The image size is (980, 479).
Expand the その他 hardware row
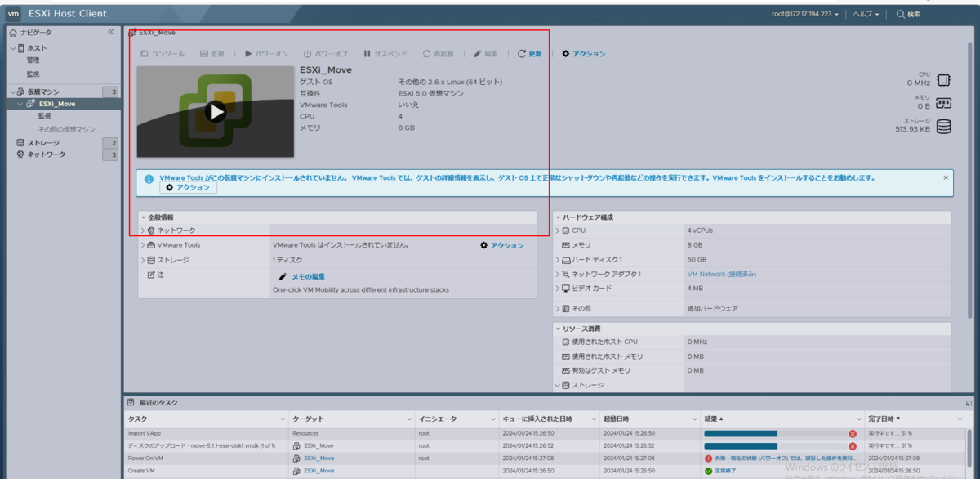pos(557,309)
